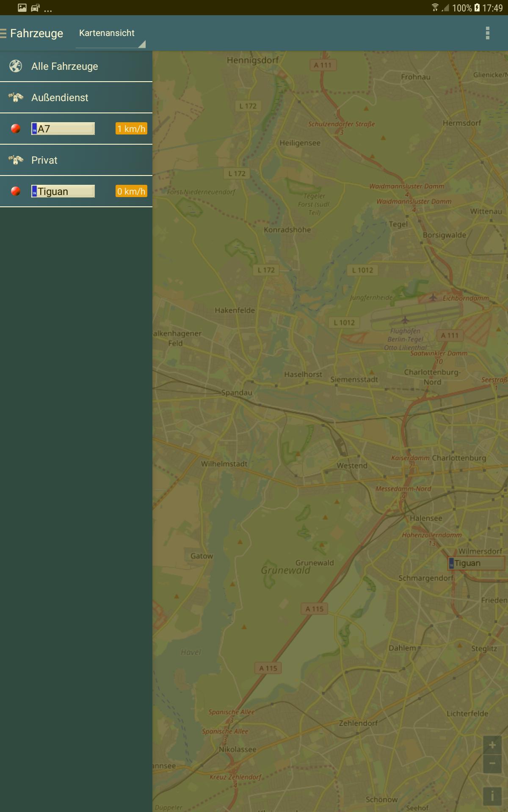Image resolution: width=508 pixels, height=812 pixels.
Task: Open the three-dot overflow menu
Action: (x=487, y=33)
